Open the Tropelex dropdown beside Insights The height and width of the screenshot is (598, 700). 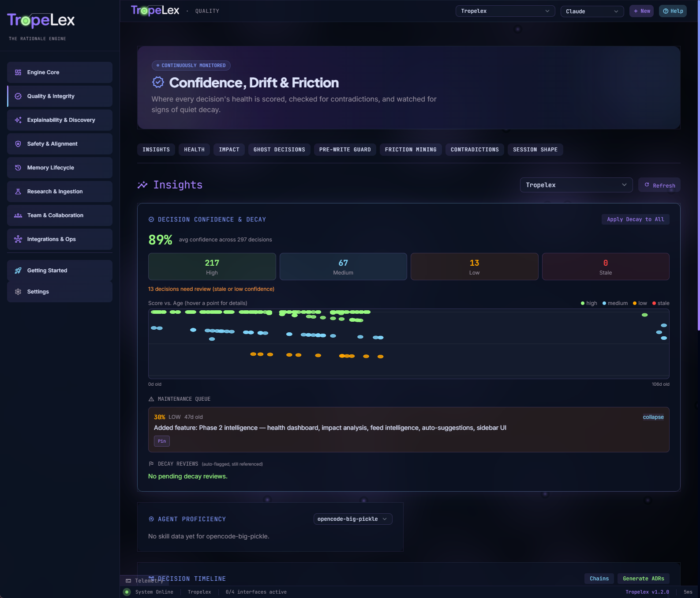pyautogui.click(x=576, y=185)
